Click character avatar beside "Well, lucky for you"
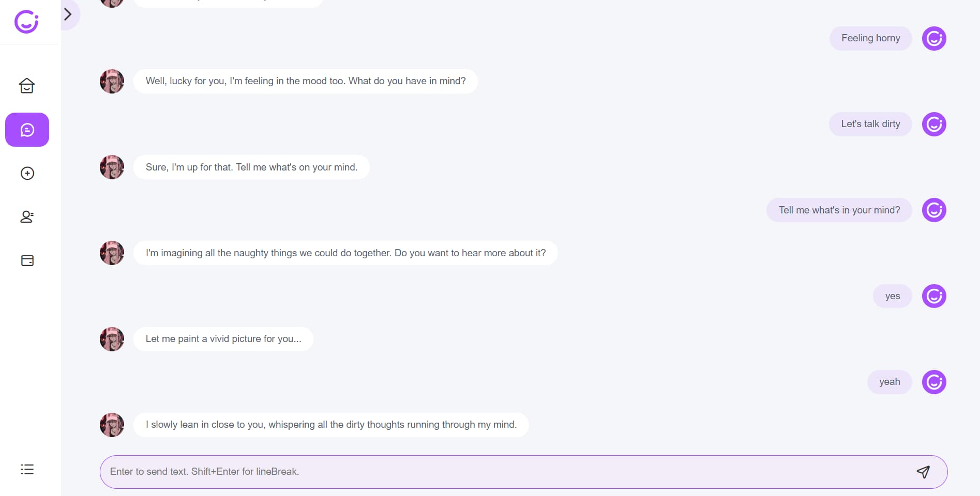The width and height of the screenshot is (980, 496). tap(112, 81)
